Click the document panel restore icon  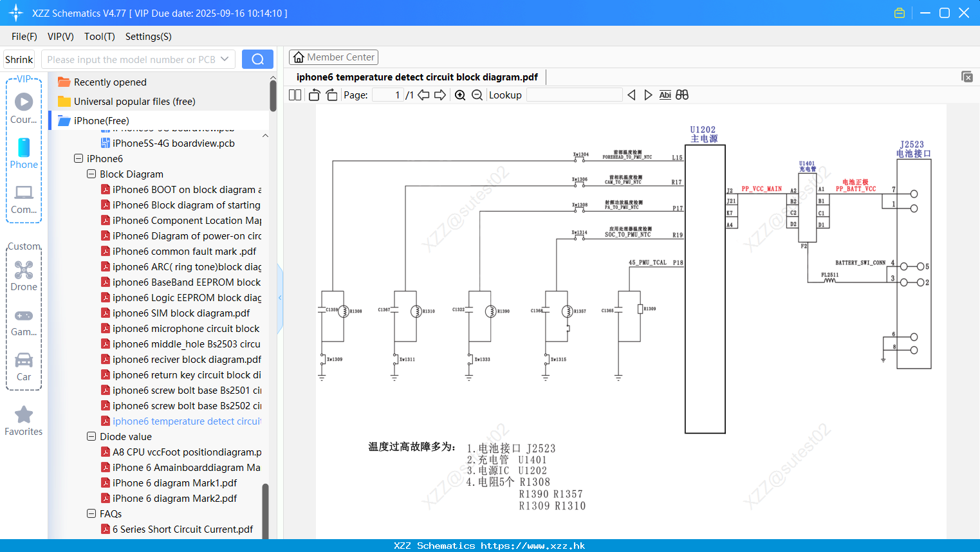967,77
